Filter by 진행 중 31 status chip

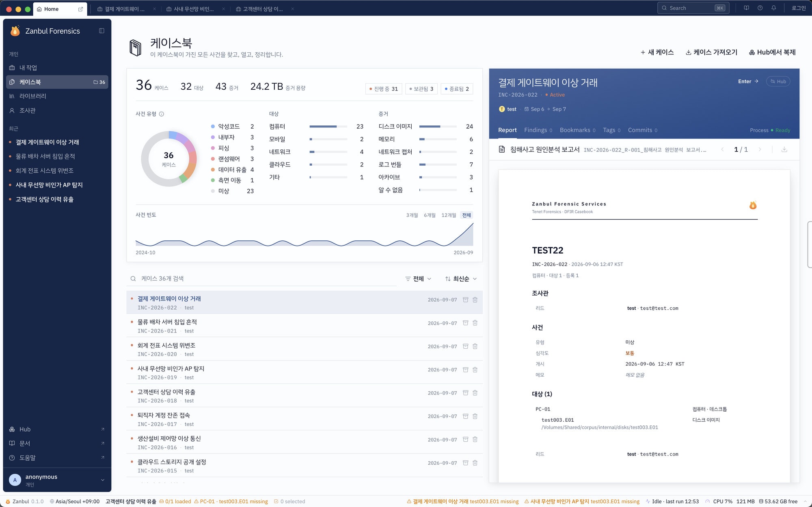383,89
